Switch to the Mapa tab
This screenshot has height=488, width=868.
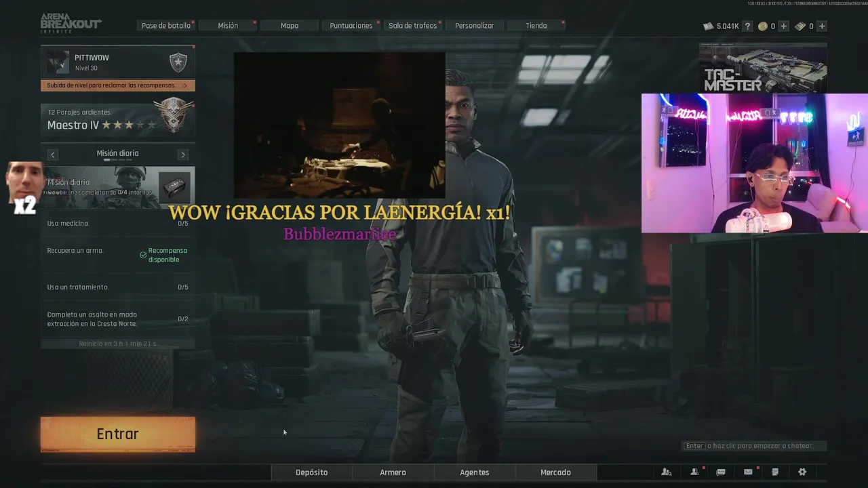click(290, 26)
